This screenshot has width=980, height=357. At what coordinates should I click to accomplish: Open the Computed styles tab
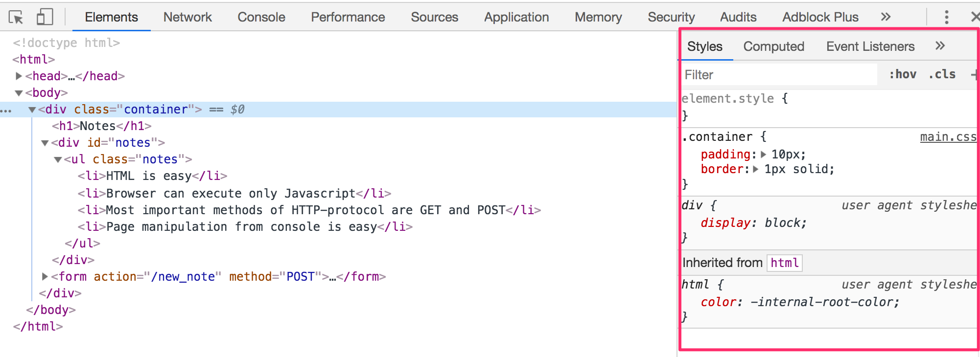[773, 46]
